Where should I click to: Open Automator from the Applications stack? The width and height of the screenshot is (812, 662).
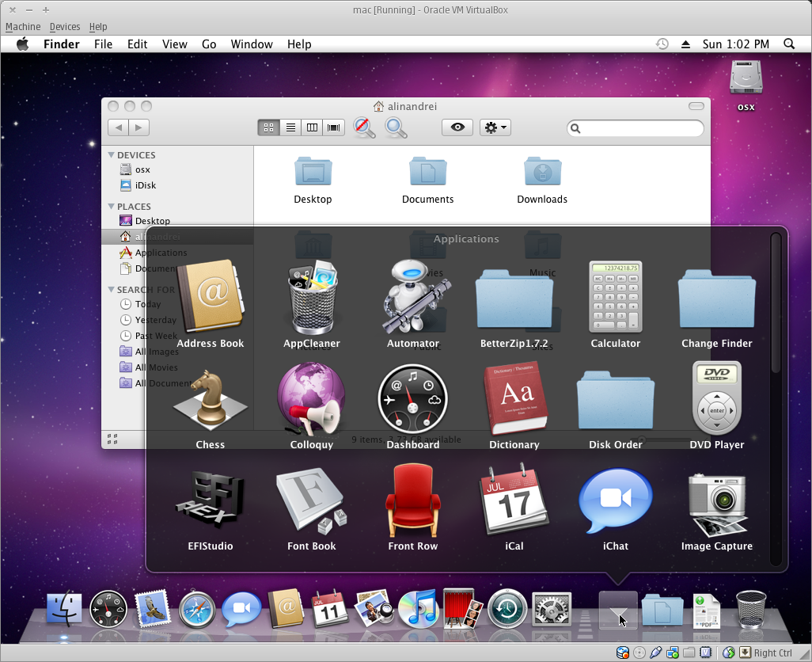point(412,299)
